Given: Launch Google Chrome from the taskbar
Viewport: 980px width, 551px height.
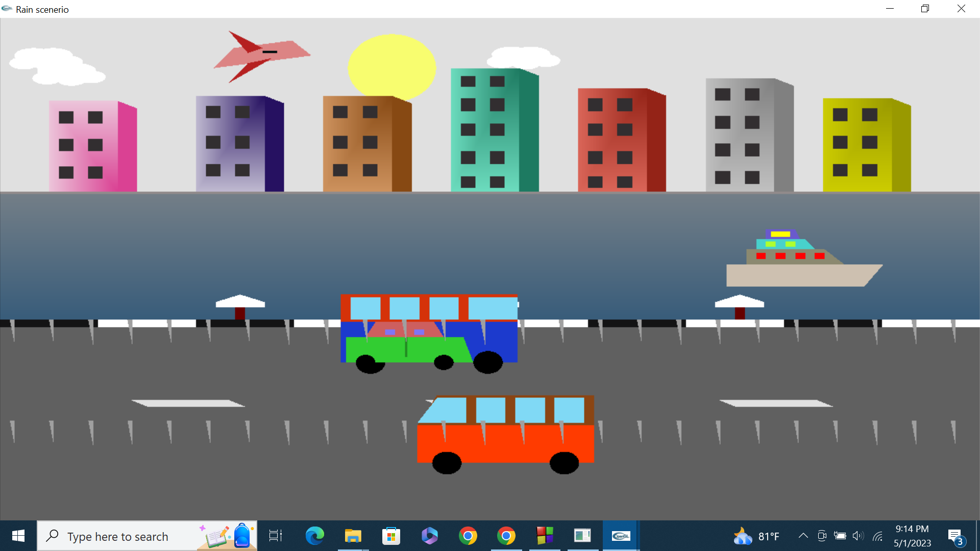Looking at the screenshot, I should tap(468, 536).
